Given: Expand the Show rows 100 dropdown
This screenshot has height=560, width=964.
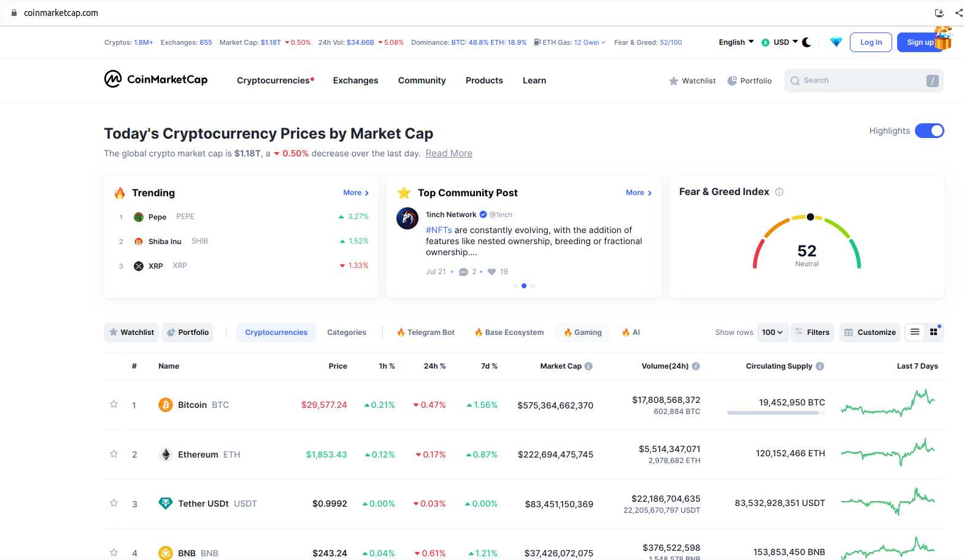Looking at the screenshot, I should 772,332.
